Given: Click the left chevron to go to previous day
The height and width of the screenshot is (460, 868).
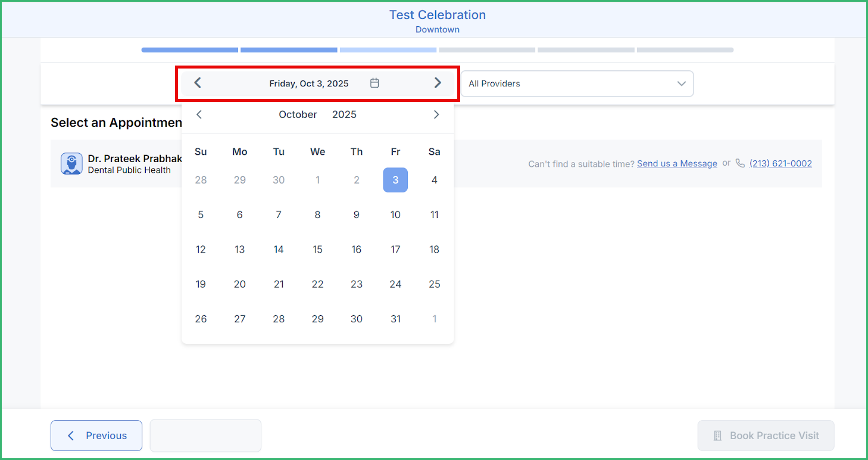Looking at the screenshot, I should [x=198, y=83].
